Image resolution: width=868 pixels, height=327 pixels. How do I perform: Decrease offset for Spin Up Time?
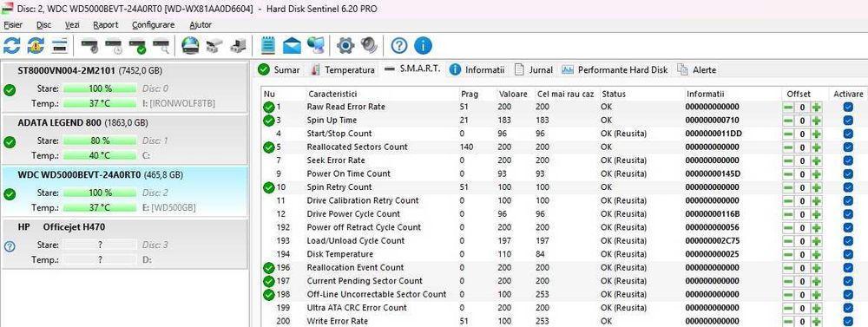(x=787, y=120)
